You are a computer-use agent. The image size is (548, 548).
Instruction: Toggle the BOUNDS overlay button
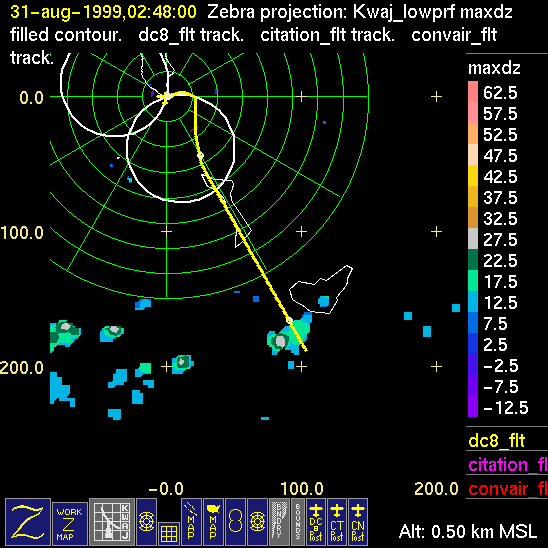pyautogui.click(x=298, y=522)
